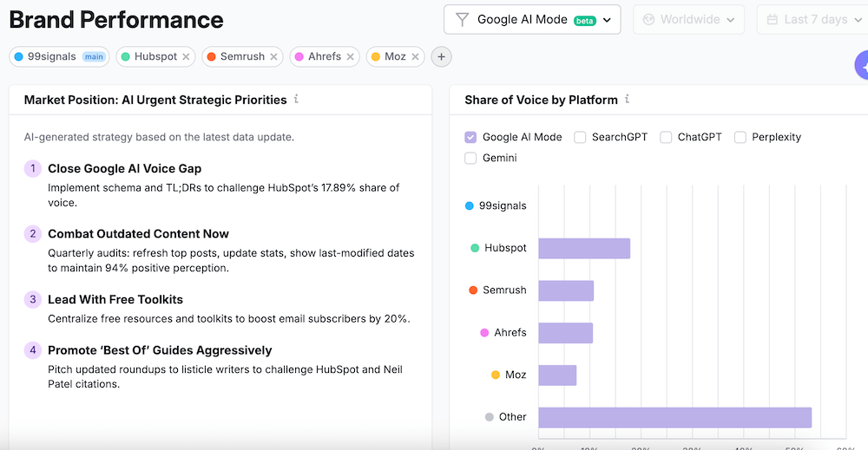Click the Semrush bar in chart
868x450 pixels.
pos(566,290)
